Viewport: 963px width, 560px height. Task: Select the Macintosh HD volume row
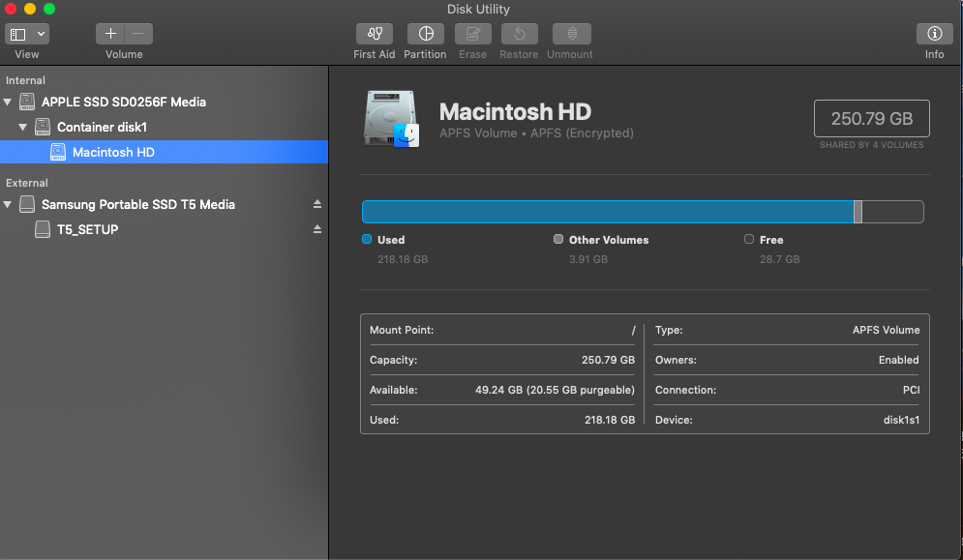click(x=164, y=152)
